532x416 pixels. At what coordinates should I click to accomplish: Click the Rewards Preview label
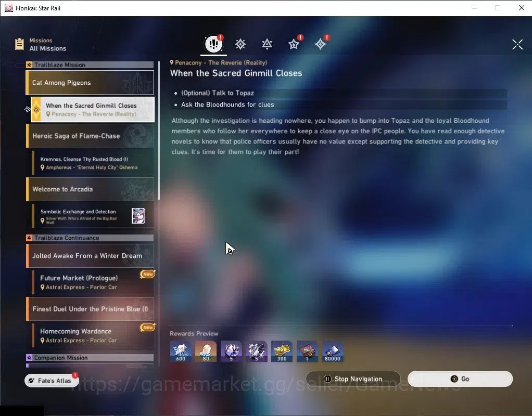pos(194,334)
